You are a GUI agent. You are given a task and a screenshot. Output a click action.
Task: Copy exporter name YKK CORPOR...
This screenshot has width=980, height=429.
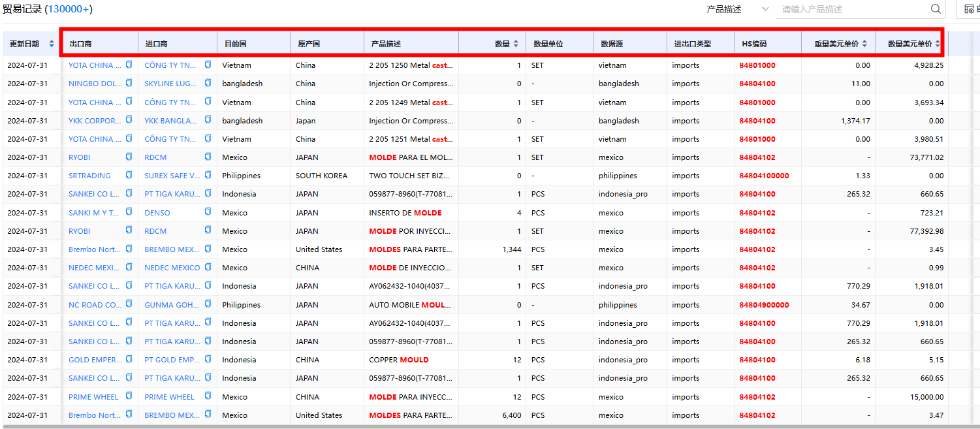click(129, 120)
